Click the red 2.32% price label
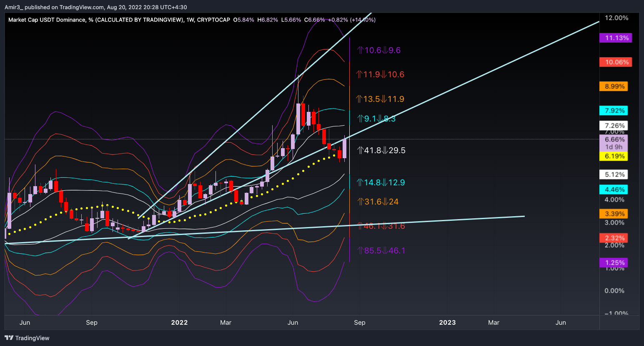The width and height of the screenshot is (644, 346). (614, 238)
